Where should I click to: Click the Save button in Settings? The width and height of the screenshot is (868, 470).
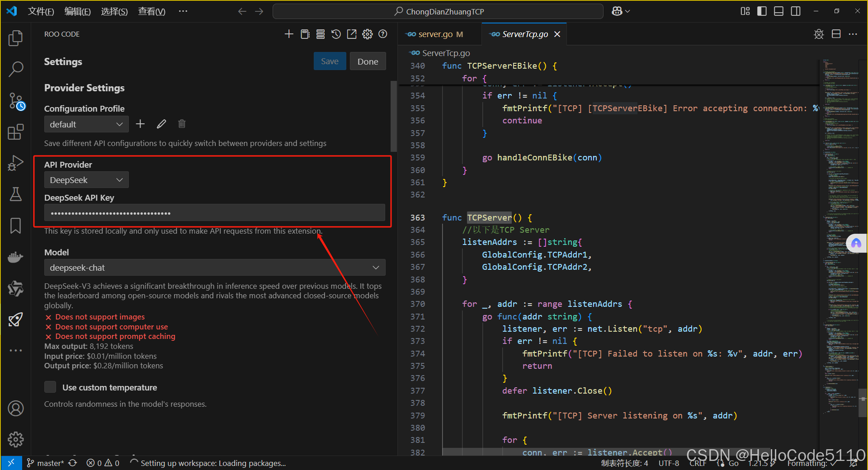click(330, 61)
